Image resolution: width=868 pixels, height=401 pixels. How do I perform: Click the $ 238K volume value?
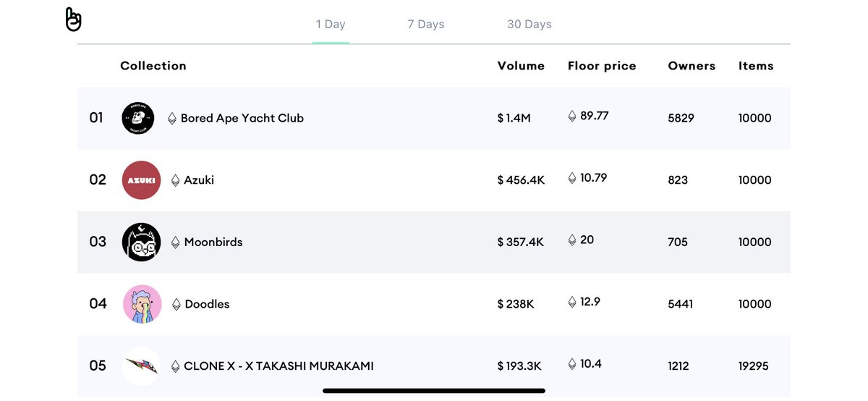point(516,304)
